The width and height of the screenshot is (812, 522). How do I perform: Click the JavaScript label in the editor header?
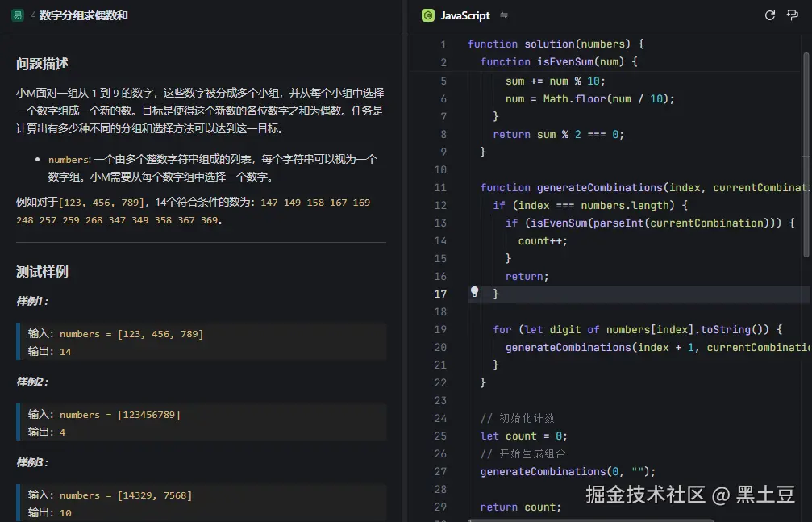pos(464,15)
